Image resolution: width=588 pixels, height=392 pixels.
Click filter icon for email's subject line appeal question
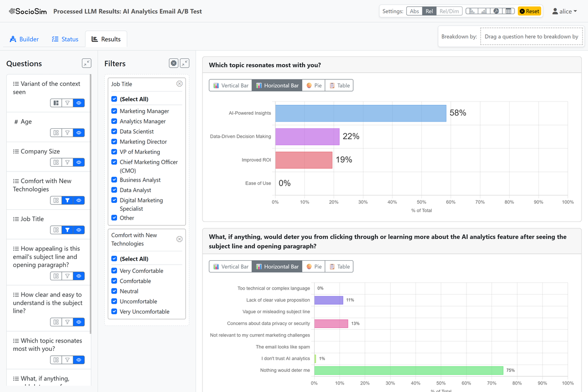click(x=67, y=276)
